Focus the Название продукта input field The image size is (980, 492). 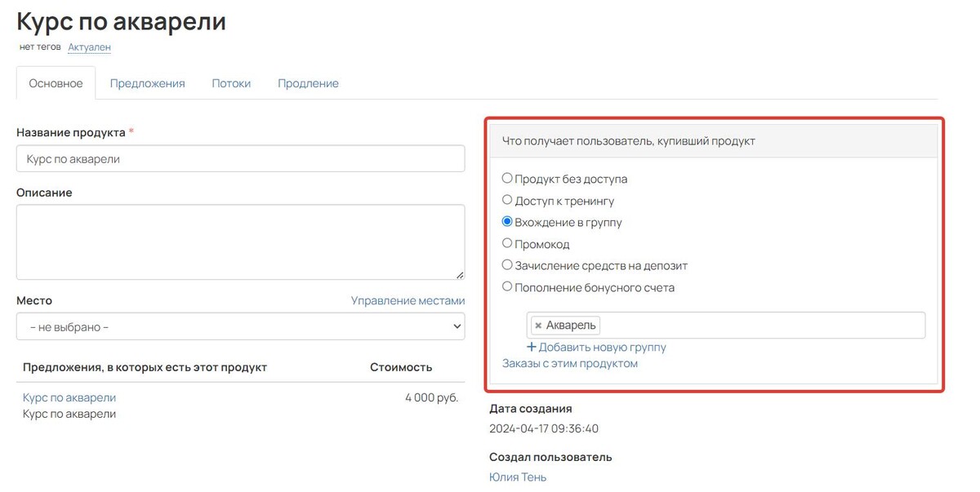(x=240, y=158)
